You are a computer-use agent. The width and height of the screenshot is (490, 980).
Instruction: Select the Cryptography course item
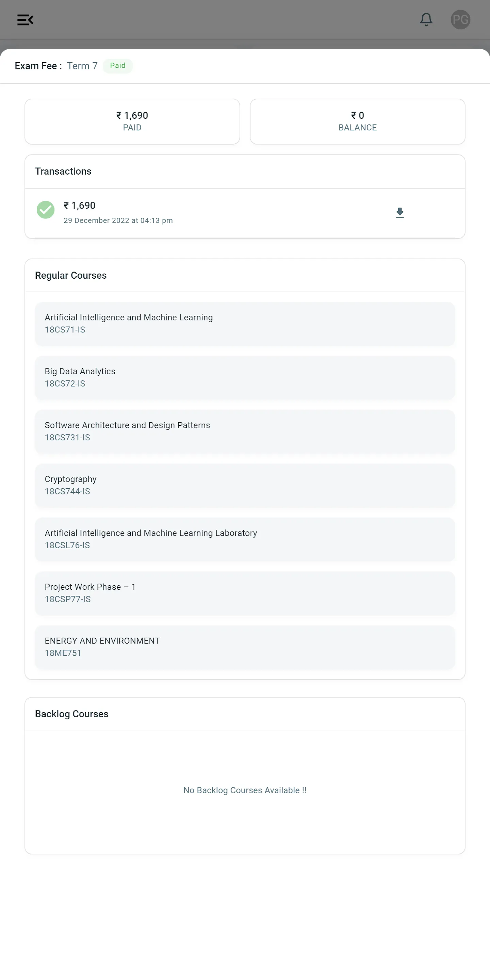[x=245, y=486]
